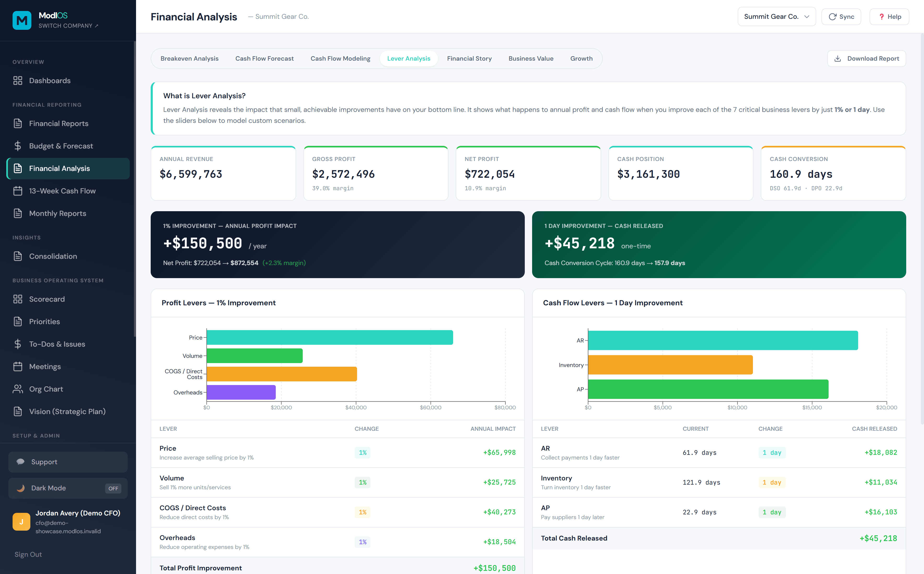Click the To-Dos & Issues dollar icon

(x=18, y=344)
